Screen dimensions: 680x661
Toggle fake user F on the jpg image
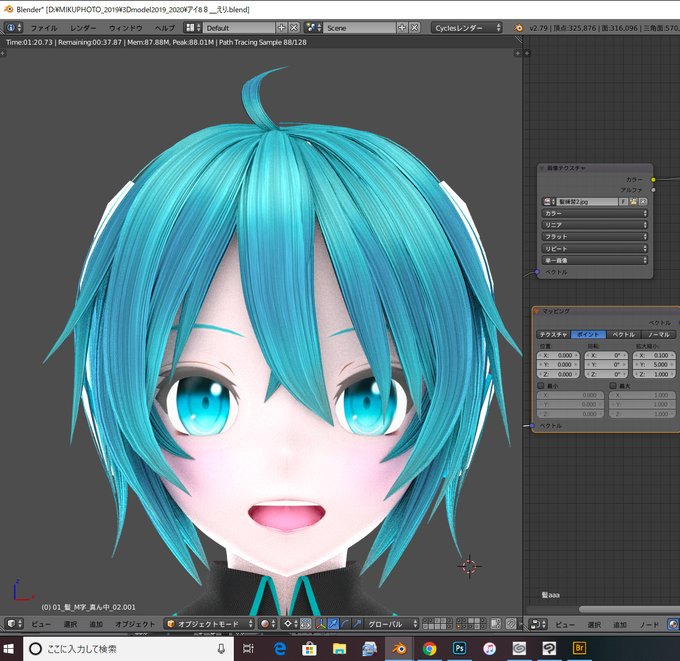coord(624,202)
